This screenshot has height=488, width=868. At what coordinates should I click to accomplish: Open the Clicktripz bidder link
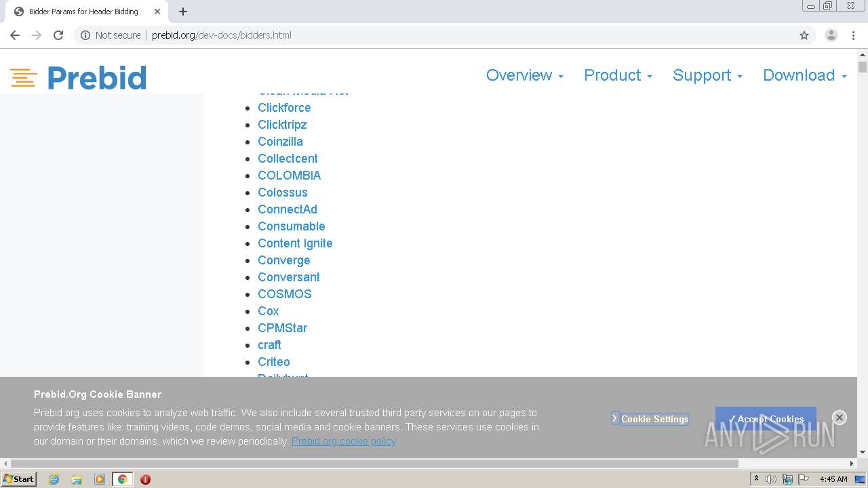click(x=282, y=125)
